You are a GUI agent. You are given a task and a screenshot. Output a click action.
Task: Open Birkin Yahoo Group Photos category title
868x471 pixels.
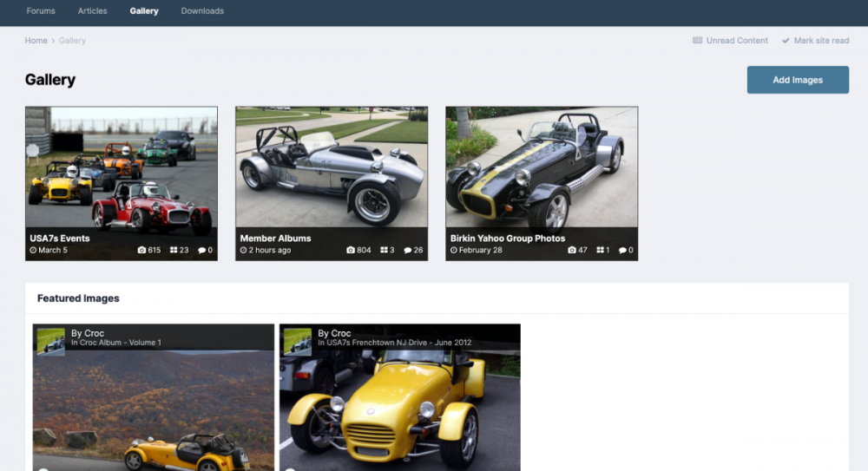click(x=507, y=238)
